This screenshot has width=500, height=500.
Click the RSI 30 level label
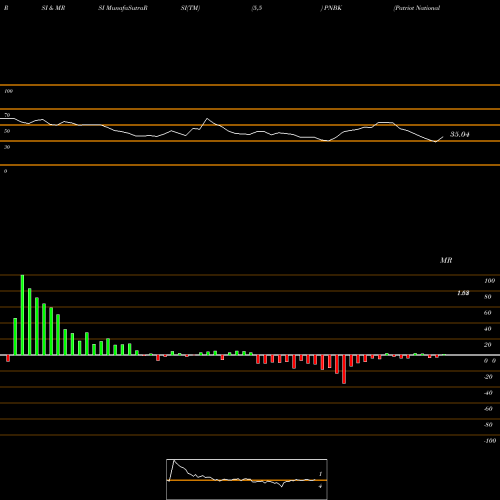coord(7,147)
